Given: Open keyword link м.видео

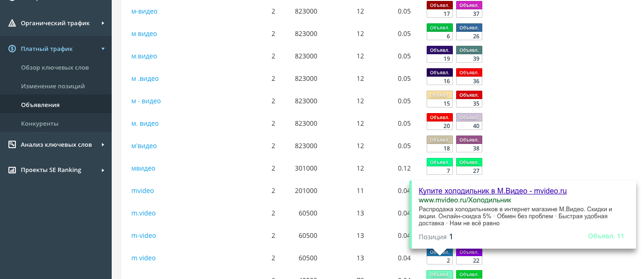Looking at the screenshot, I should click(x=144, y=56).
